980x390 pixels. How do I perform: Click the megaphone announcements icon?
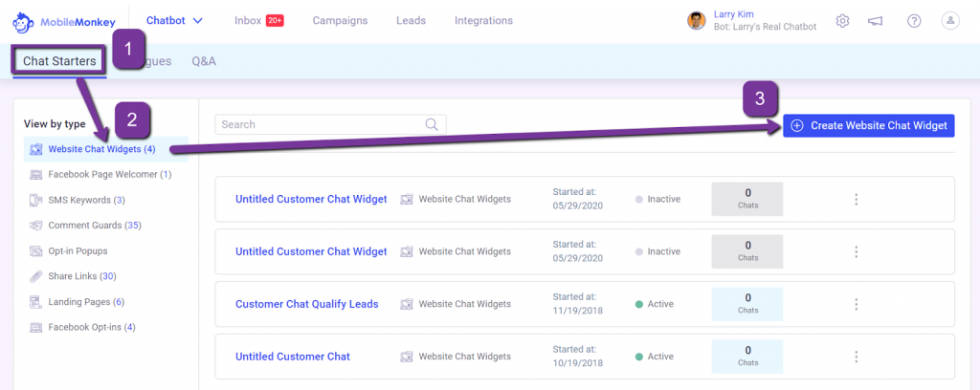click(876, 21)
